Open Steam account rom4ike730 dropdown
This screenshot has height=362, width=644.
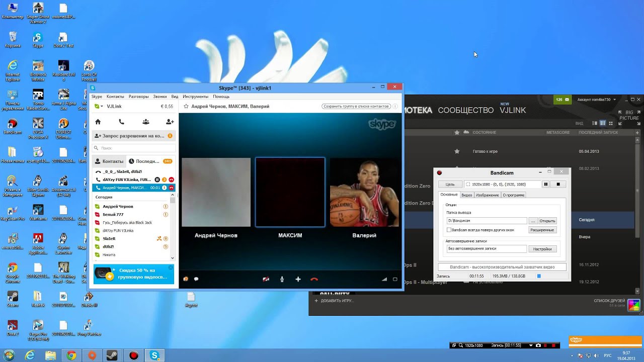coord(597,100)
